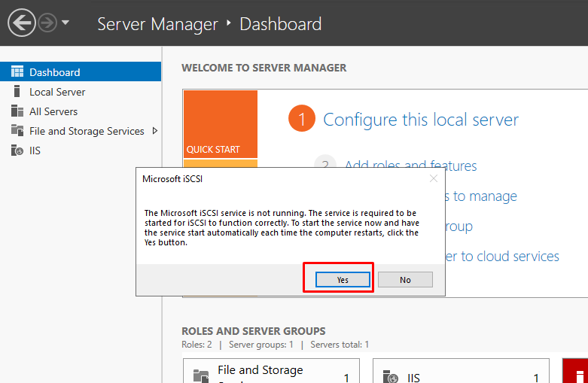Viewport: 588px width, 383px height.
Task: Click the File and Storage role tile icon
Action: click(201, 376)
